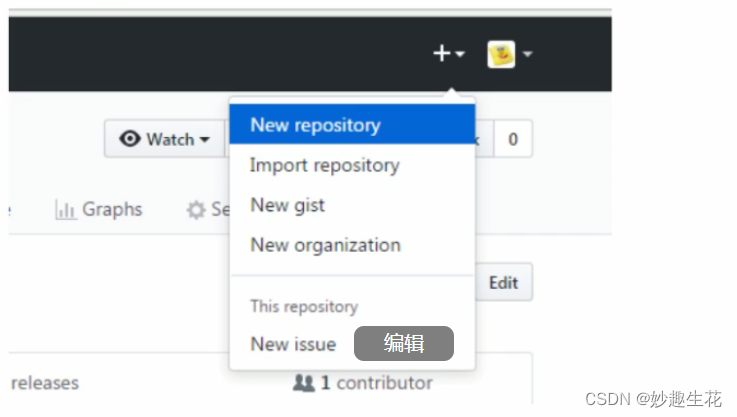The image size is (737, 417).
Task: Select New issue under This repository
Action: 293,344
